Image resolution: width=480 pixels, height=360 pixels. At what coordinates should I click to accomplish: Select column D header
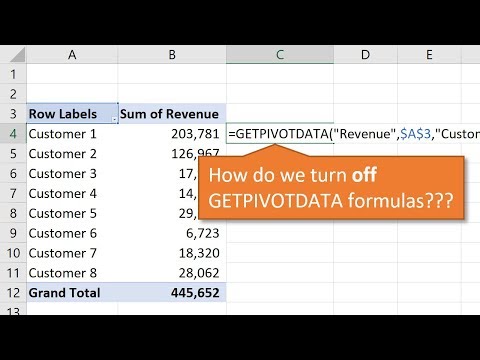365,54
